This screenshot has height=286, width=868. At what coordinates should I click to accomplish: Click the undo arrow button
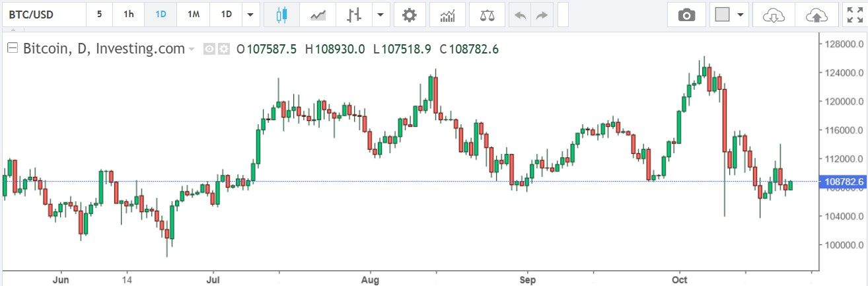pyautogui.click(x=521, y=15)
